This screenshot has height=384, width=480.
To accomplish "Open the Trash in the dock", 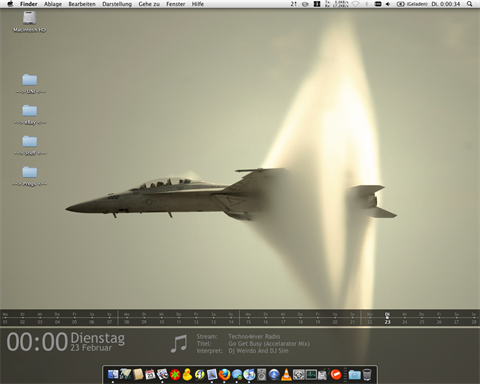I will [x=367, y=375].
